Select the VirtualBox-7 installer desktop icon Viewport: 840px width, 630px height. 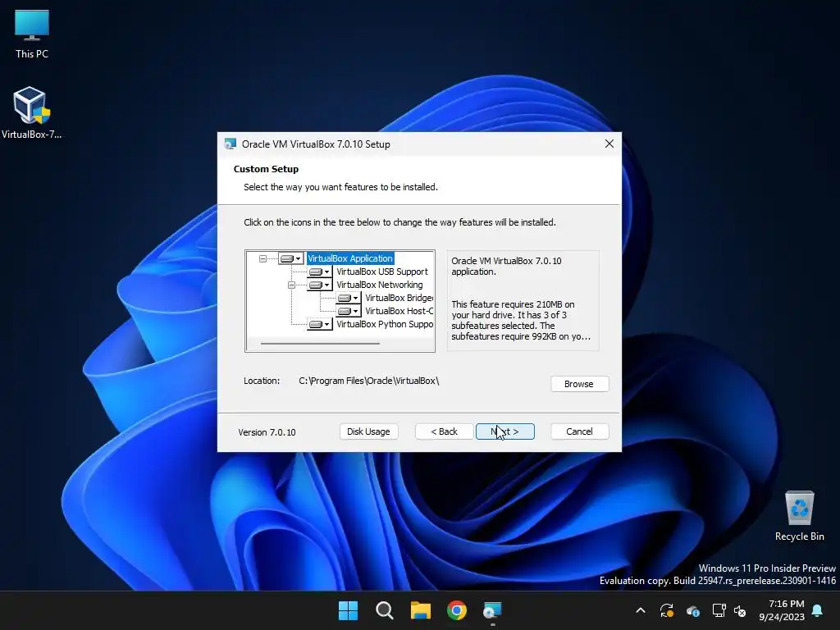point(32,113)
